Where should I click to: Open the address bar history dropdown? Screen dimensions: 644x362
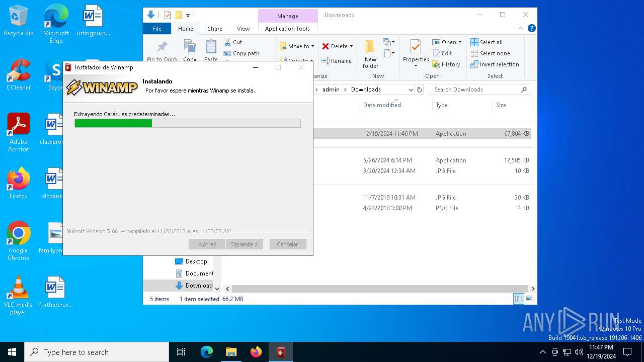(x=411, y=89)
